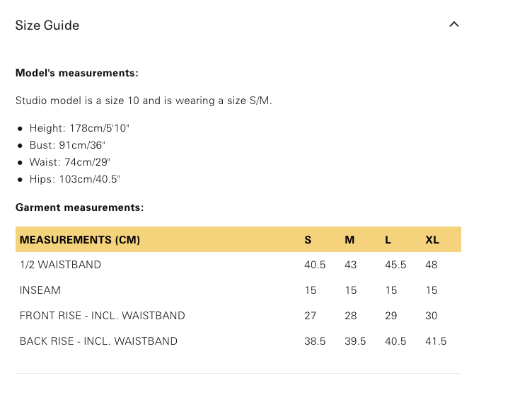Select the "Garment measurements:" heading

point(79,207)
